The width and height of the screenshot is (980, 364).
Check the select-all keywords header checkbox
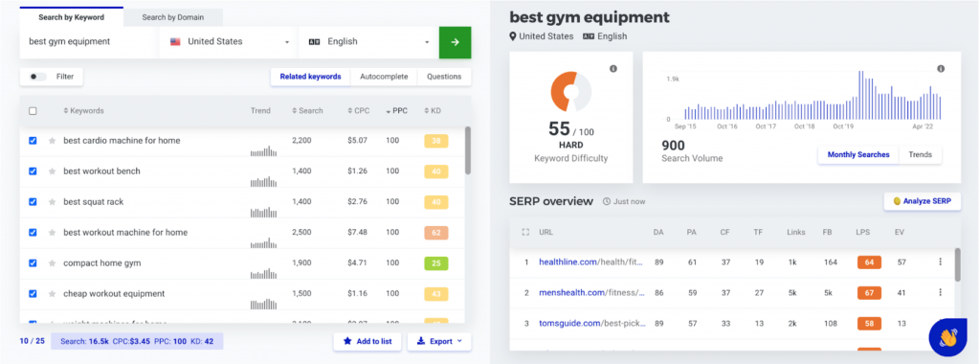coord(33,111)
